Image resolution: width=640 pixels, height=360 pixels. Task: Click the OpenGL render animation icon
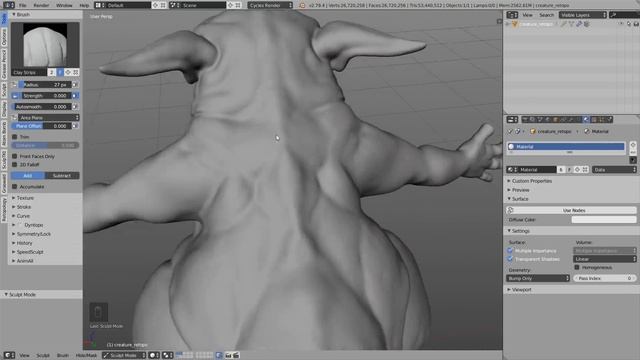tap(236, 356)
